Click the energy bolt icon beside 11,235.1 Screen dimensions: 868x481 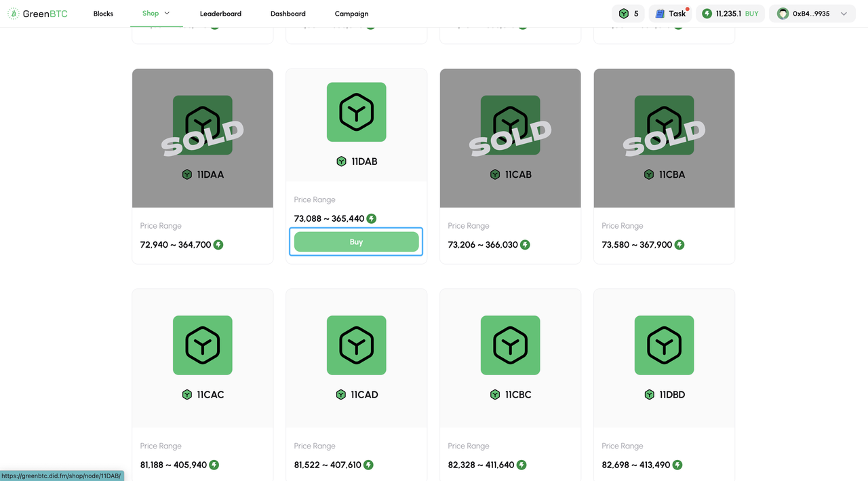click(x=707, y=14)
